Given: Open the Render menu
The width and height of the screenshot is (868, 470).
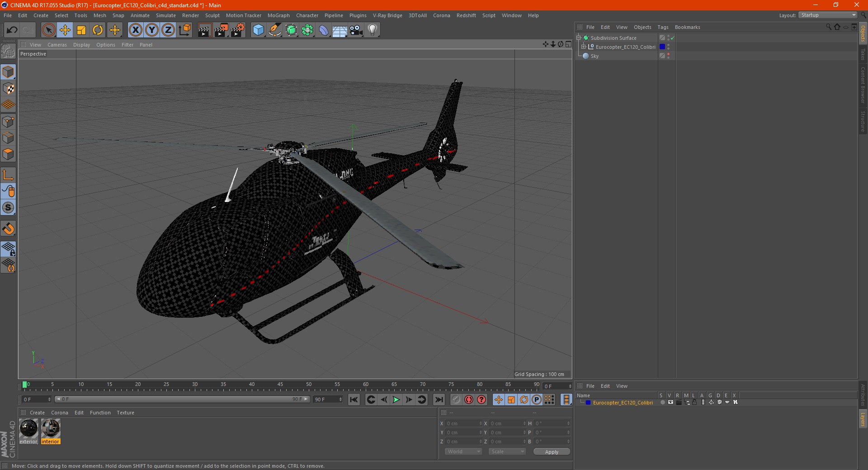Looking at the screenshot, I should [190, 15].
